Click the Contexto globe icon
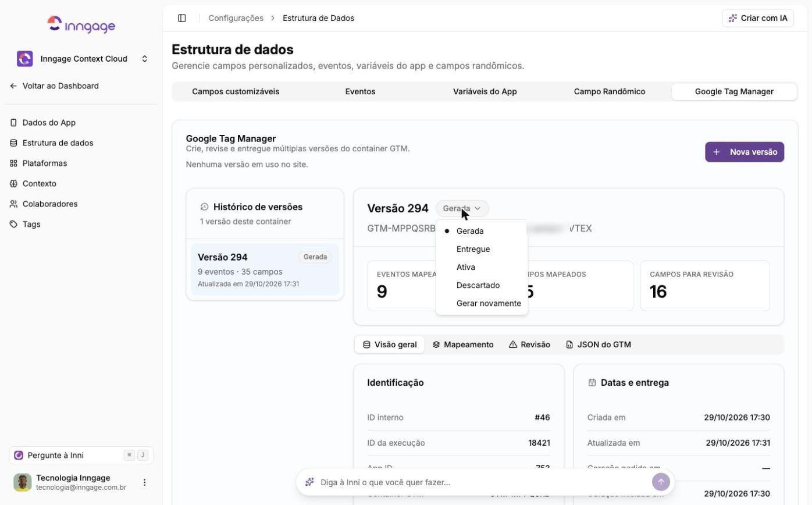 14,184
